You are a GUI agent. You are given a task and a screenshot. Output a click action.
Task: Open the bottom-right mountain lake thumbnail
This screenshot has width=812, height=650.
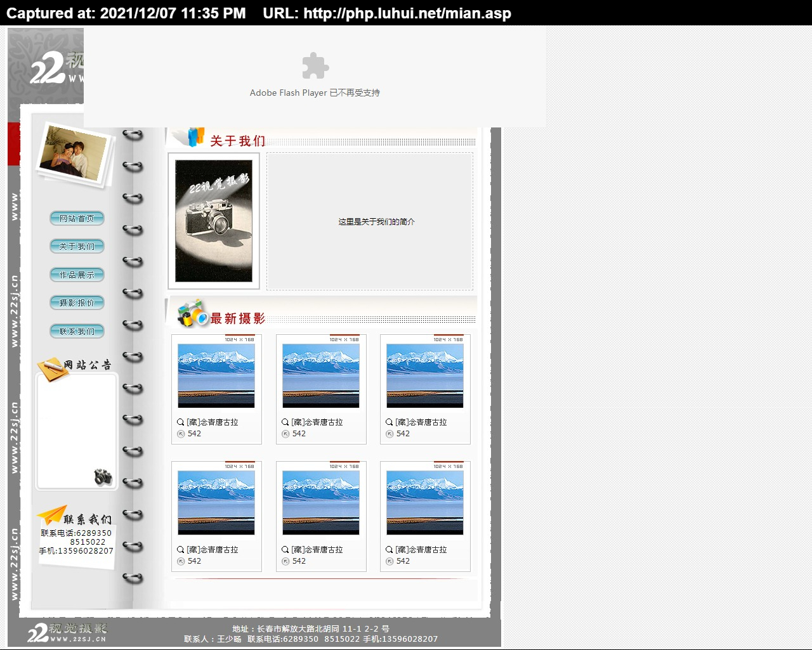point(425,503)
